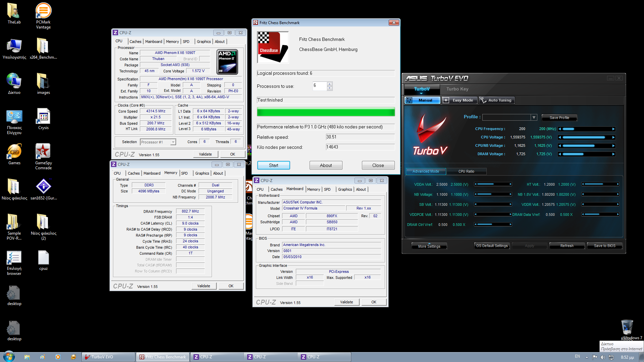Viewport: 644px width, 362px height.
Task: Click Close button in Fritz Chess Benchmark
Action: [x=378, y=165]
